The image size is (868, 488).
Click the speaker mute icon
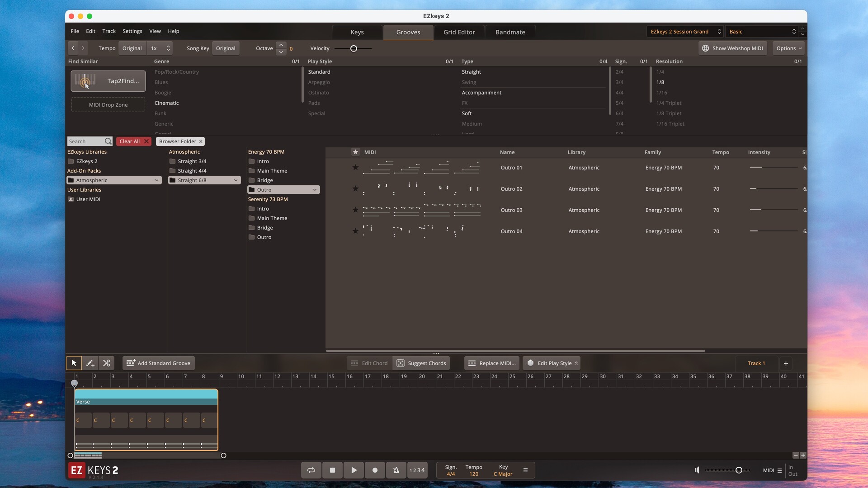tap(697, 470)
